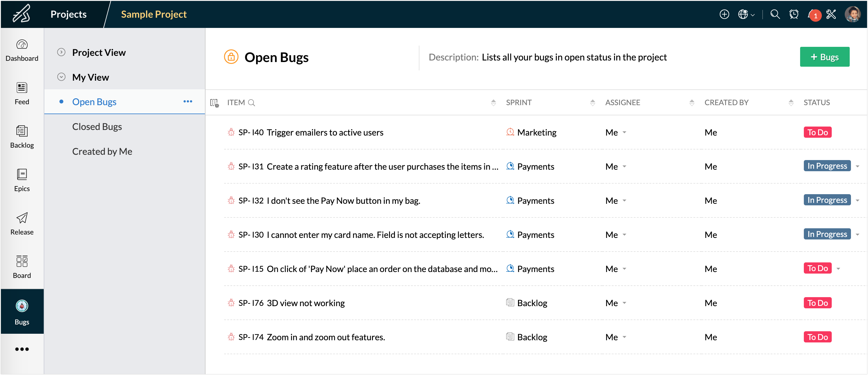Screen dimensions: 868x375
Task: Collapse the My View section
Action: coord(61,77)
